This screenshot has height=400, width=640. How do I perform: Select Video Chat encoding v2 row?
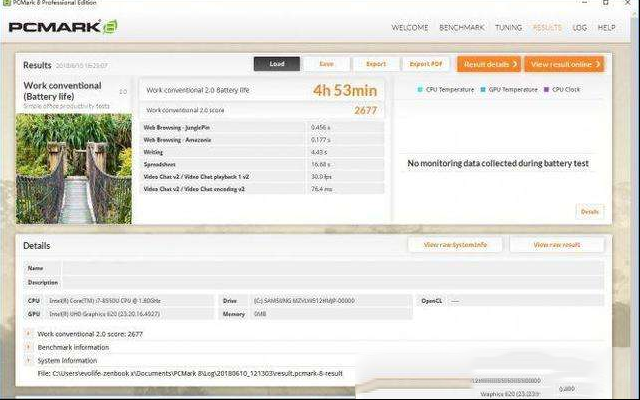(x=262, y=189)
